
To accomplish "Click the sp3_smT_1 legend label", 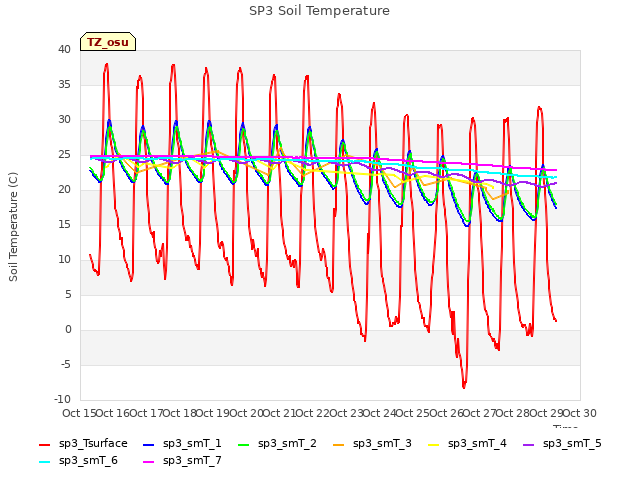I will 192,444.
